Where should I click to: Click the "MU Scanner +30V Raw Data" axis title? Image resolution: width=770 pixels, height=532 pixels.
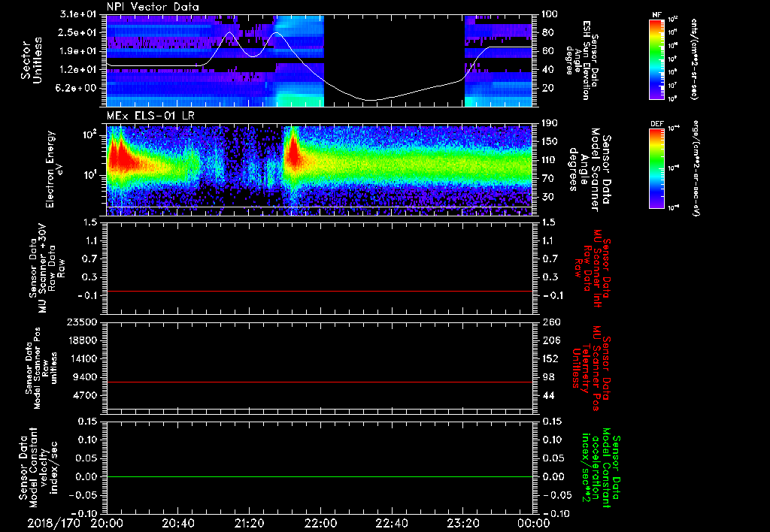coord(46,268)
